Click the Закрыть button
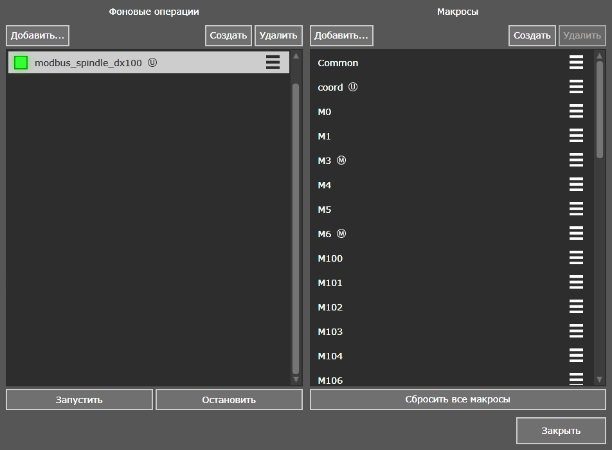 561,430
